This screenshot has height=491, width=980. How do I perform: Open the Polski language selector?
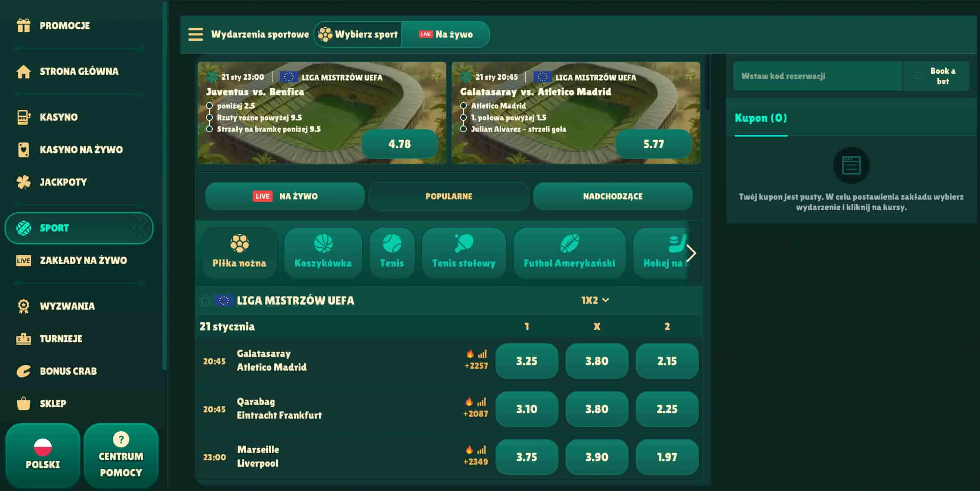pyautogui.click(x=42, y=455)
